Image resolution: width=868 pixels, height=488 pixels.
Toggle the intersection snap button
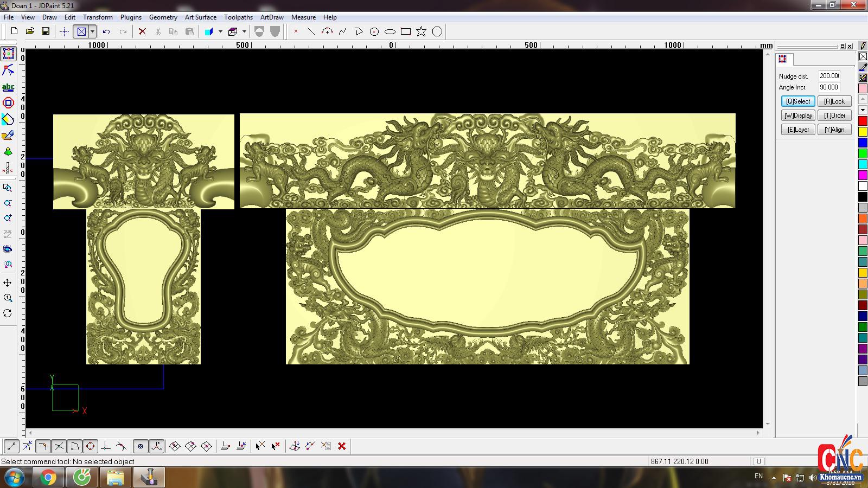59,446
